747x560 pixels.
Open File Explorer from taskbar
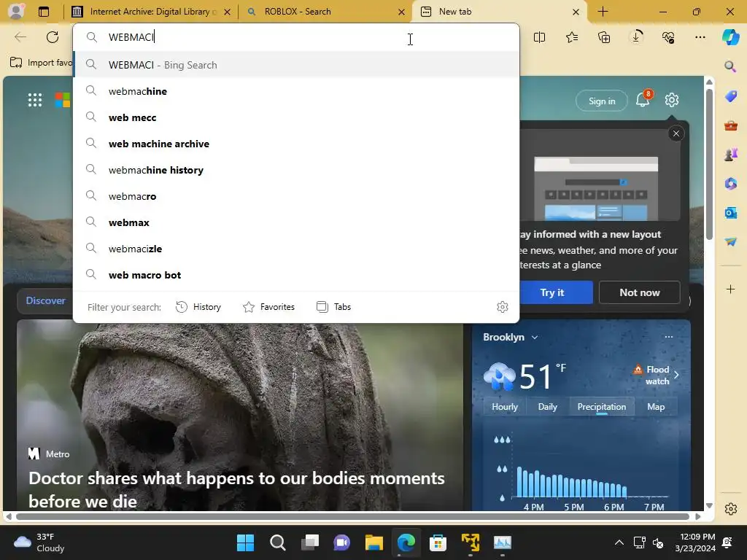point(374,542)
